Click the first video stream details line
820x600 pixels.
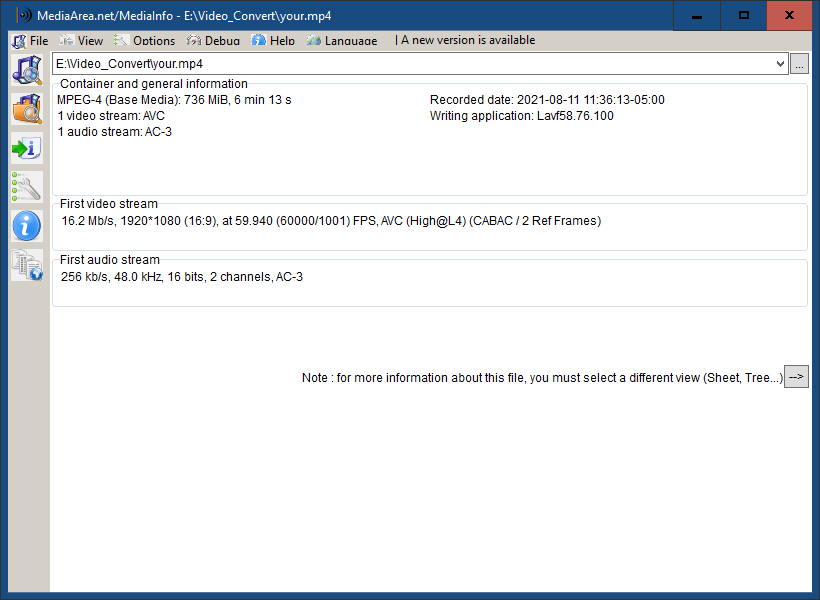tap(331, 221)
